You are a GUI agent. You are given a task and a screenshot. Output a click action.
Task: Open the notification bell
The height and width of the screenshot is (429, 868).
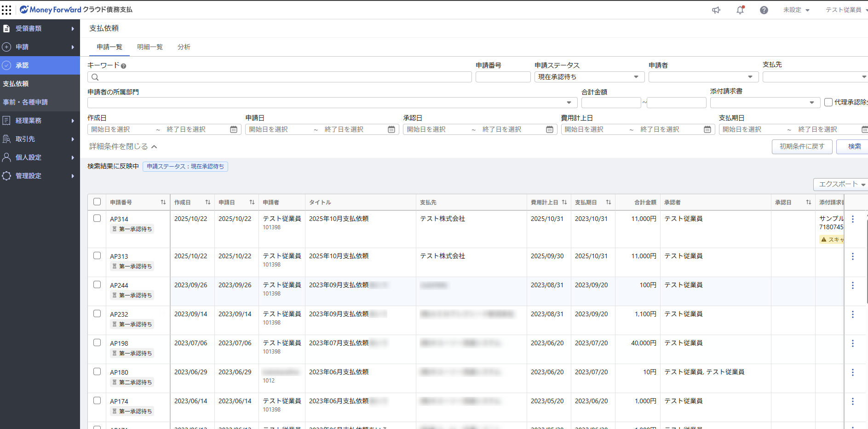pyautogui.click(x=740, y=10)
